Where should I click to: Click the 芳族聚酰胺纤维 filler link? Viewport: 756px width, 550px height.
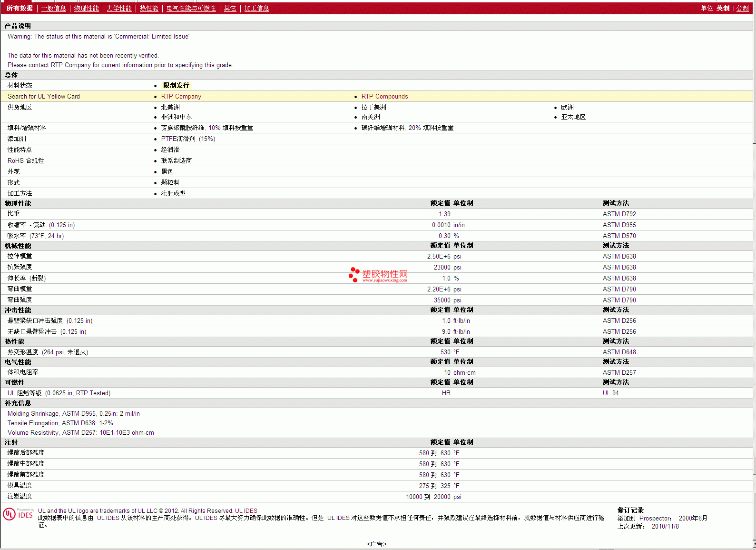point(207,128)
